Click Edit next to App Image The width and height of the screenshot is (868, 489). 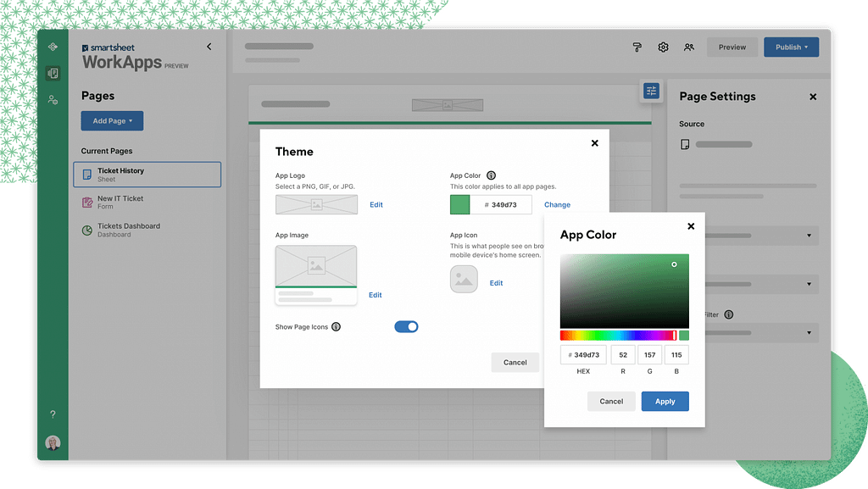[376, 295]
